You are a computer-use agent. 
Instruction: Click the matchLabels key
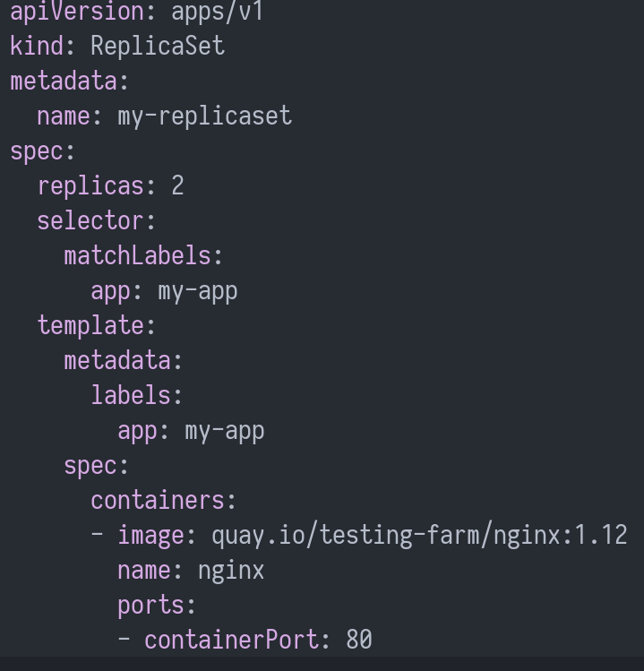(138, 255)
